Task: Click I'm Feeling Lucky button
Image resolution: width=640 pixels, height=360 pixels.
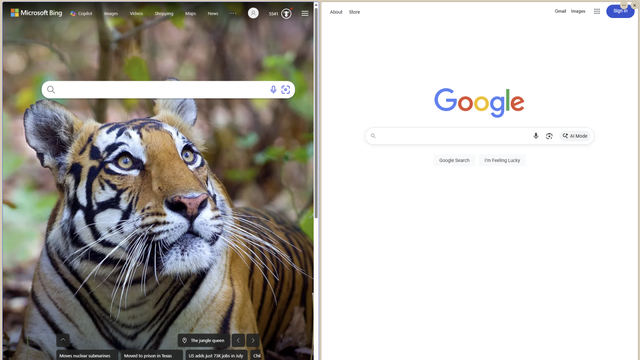Action: 502,160
